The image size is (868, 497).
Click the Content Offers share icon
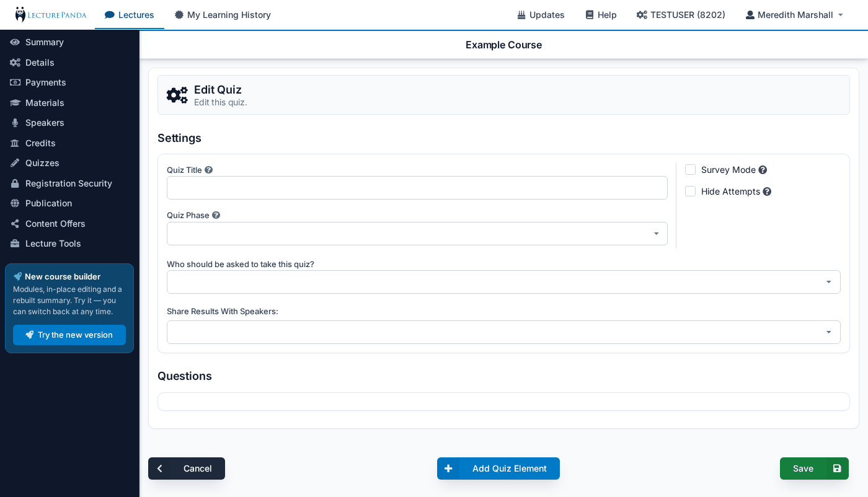[15, 224]
